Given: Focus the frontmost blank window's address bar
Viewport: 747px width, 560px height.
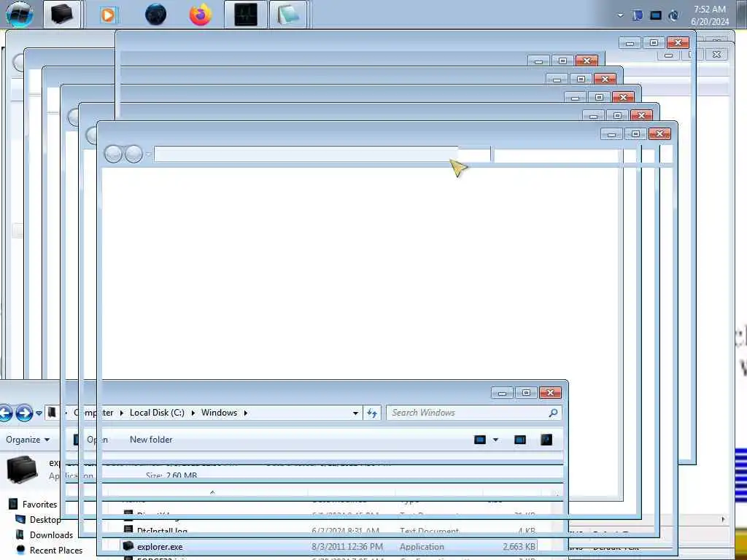Looking at the screenshot, I should pyautogui.click(x=322, y=155).
